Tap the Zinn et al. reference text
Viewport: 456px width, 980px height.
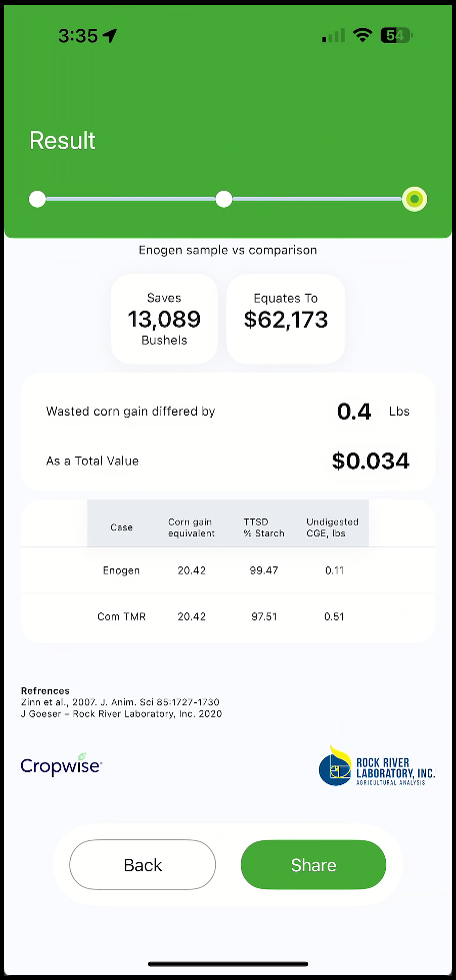point(120,702)
